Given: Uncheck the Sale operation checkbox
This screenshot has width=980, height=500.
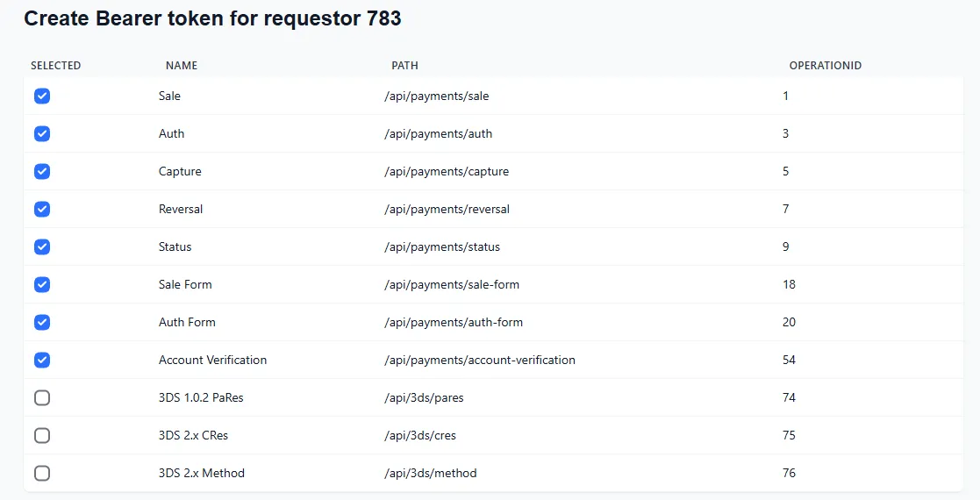Looking at the screenshot, I should pos(42,96).
